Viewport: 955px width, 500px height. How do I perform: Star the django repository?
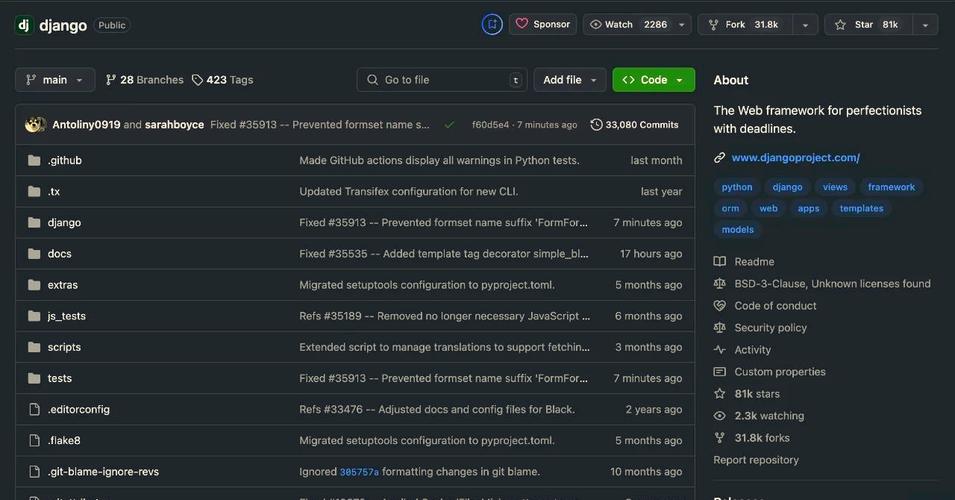click(869, 24)
